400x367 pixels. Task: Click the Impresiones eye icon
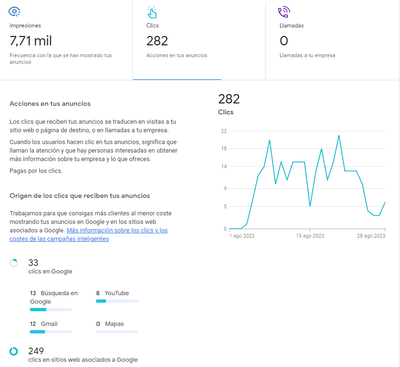pyautogui.click(x=14, y=12)
